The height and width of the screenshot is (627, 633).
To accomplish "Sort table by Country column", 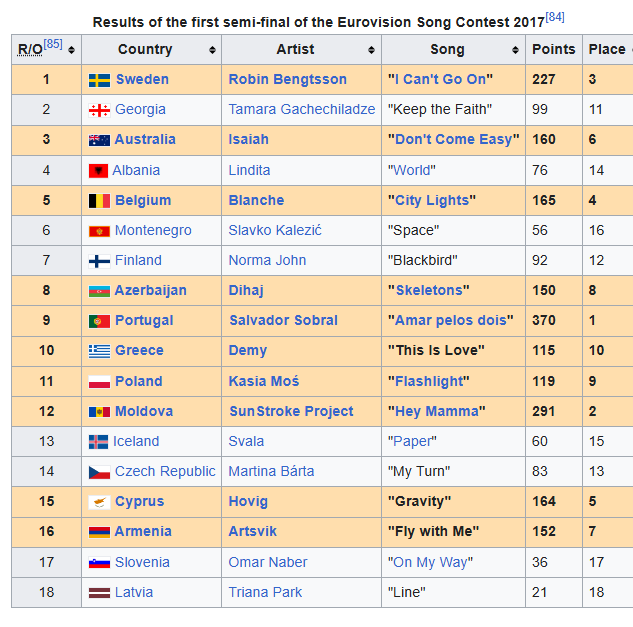I will click(212, 50).
